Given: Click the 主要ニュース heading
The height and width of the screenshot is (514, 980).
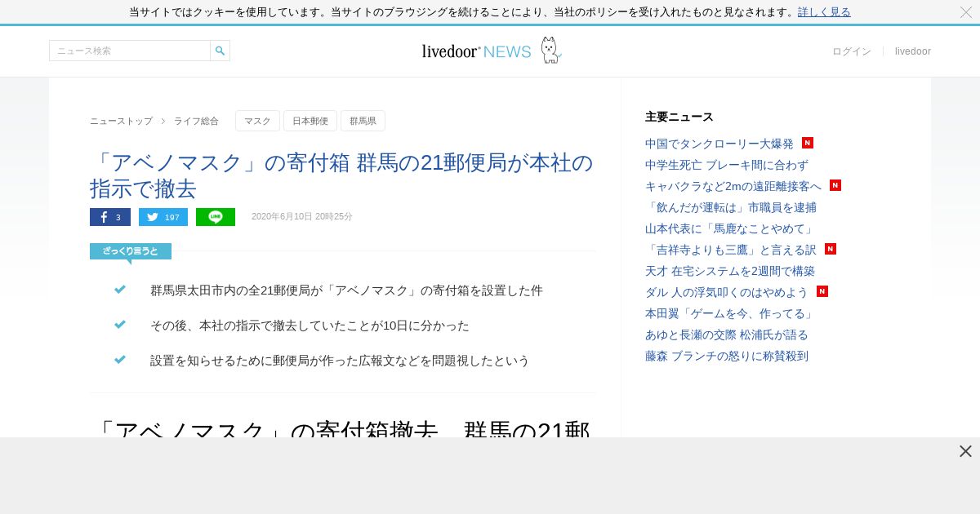Looking at the screenshot, I should [679, 117].
